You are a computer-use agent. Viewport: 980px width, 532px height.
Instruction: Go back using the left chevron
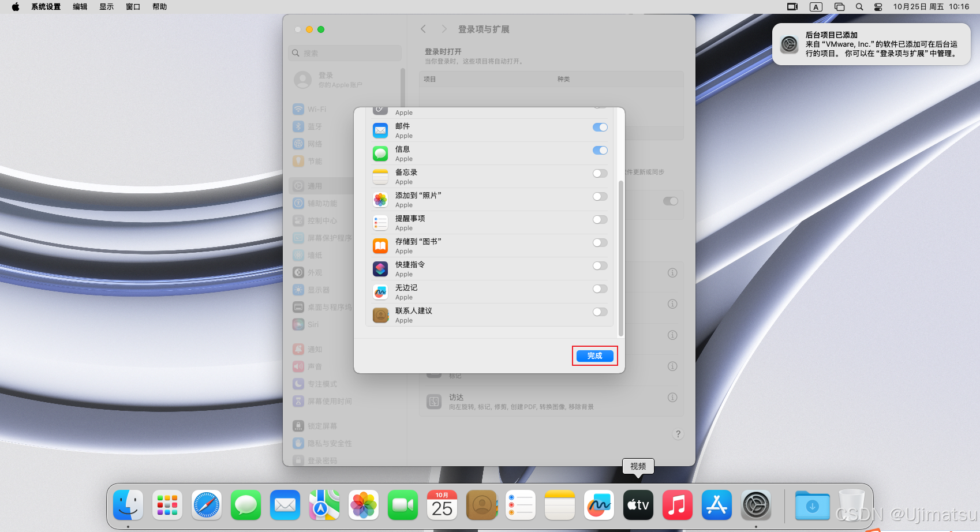[424, 29]
